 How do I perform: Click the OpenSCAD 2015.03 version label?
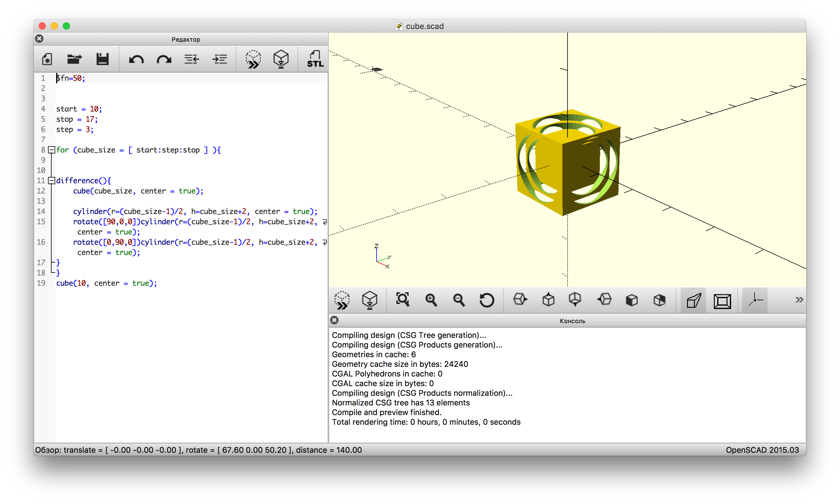[762, 450]
